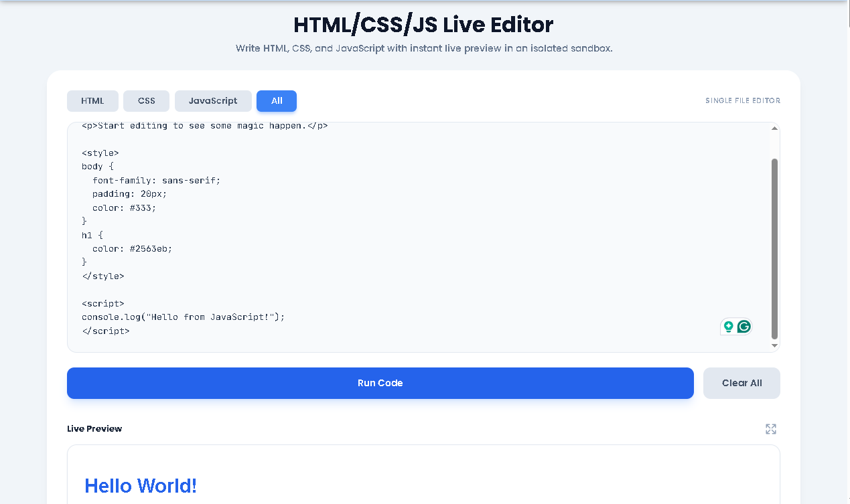Switch to the HTML tab
The width and height of the screenshot is (850, 504).
[92, 100]
